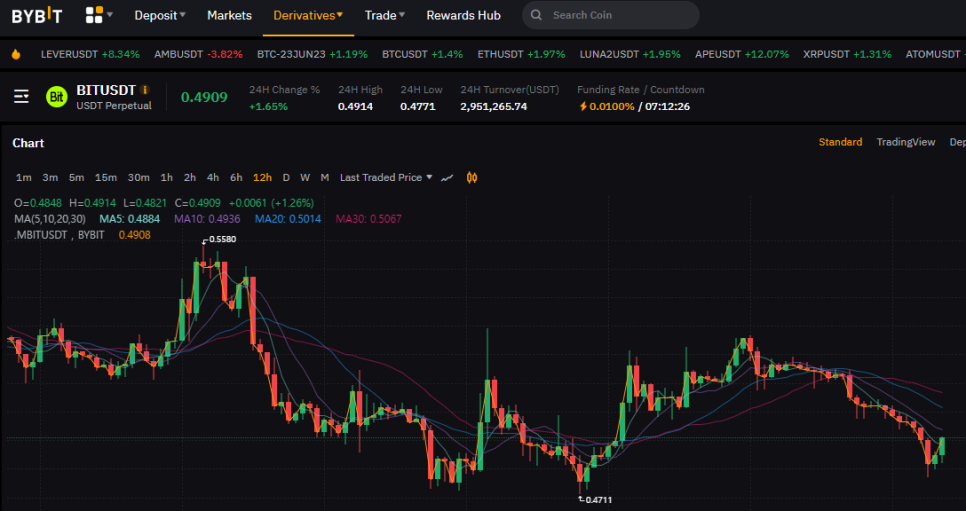Click the 24H High value 0.4914
Screen dimensions: 966x511
355,107
